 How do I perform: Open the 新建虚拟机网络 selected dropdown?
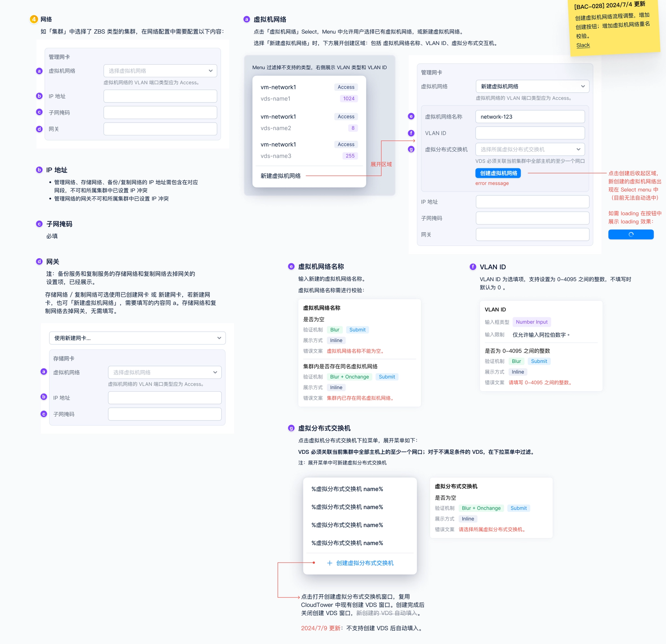pos(532,86)
